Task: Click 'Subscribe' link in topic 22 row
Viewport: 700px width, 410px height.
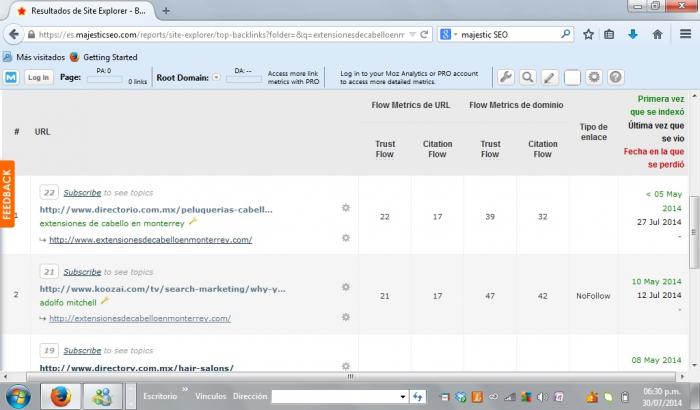Action: click(82, 192)
